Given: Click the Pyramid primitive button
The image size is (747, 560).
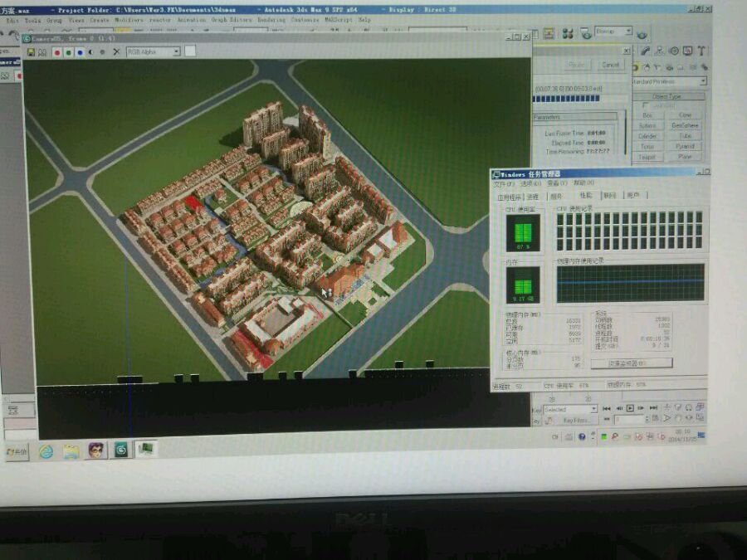Looking at the screenshot, I should point(685,146).
